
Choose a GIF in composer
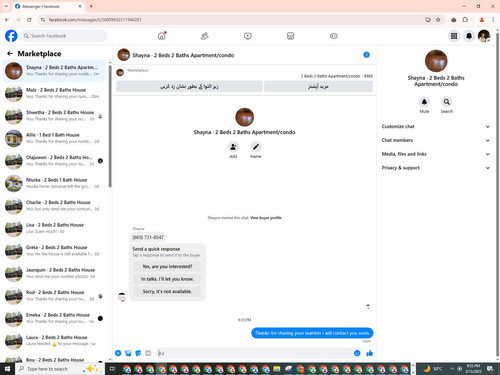tap(148, 353)
